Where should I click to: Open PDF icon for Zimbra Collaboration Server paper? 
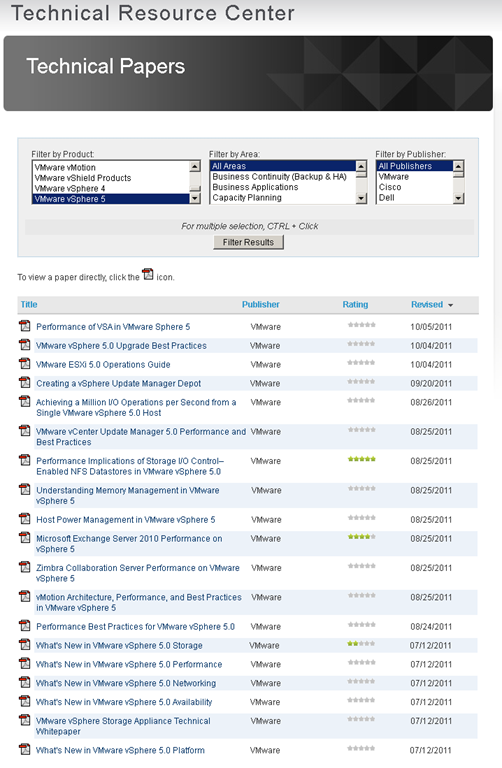point(24,567)
